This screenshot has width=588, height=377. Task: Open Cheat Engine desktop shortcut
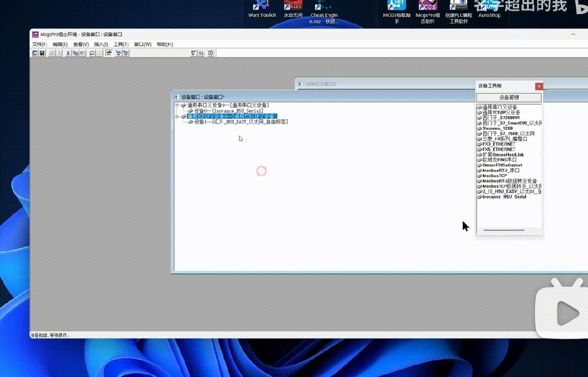[x=323, y=12]
